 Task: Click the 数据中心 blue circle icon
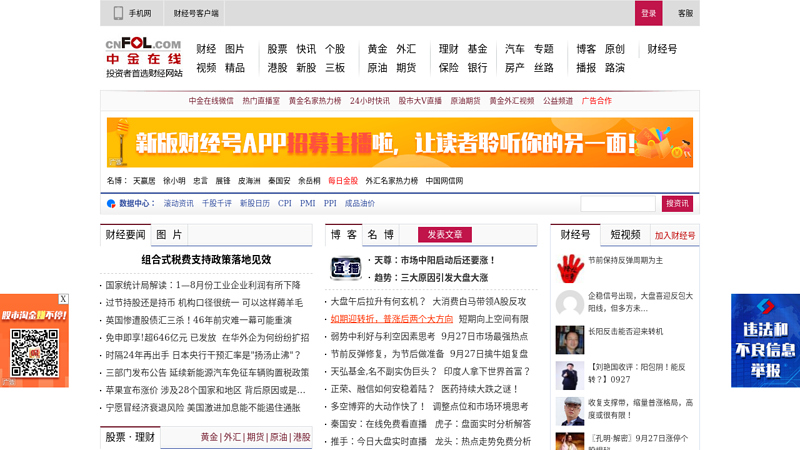(111, 204)
